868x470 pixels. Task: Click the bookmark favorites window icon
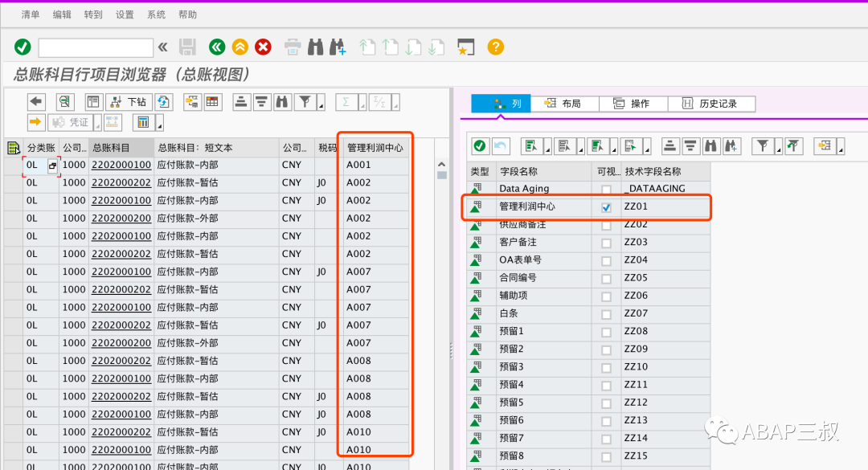pyautogui.click(x=466, y=47)
